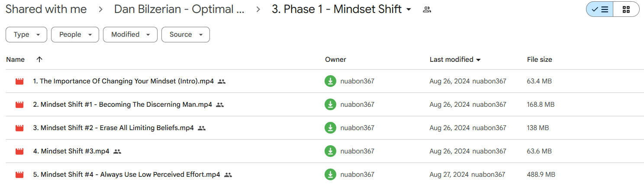644x185 pixels.
Task: Click the green download icon for Intro.mp4 owner
Action: point(330,81)
